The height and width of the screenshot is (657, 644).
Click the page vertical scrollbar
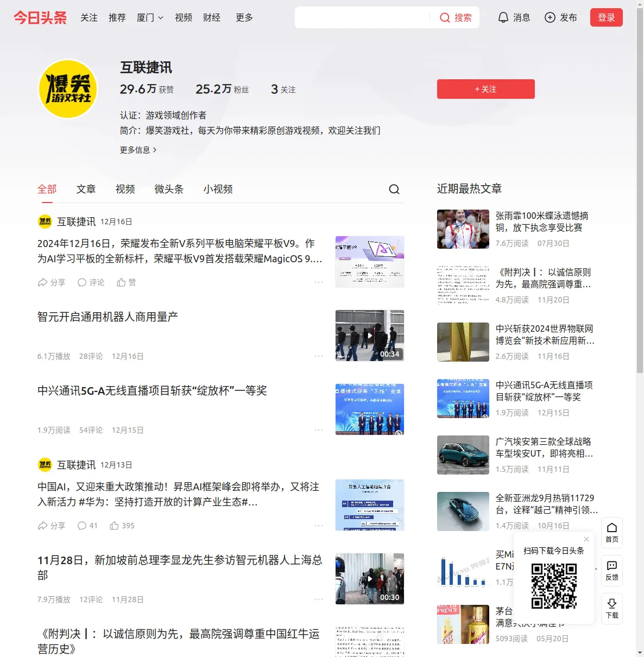point(640,190)
